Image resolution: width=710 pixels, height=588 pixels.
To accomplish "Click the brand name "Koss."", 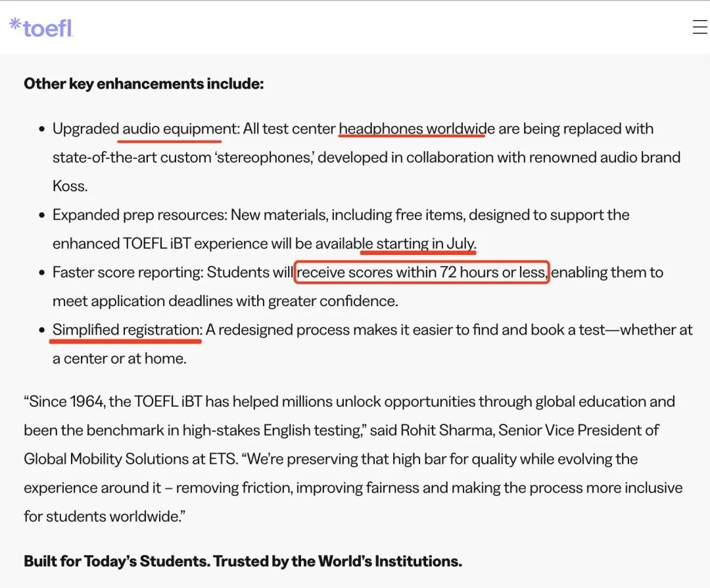I will coord(70,186).
